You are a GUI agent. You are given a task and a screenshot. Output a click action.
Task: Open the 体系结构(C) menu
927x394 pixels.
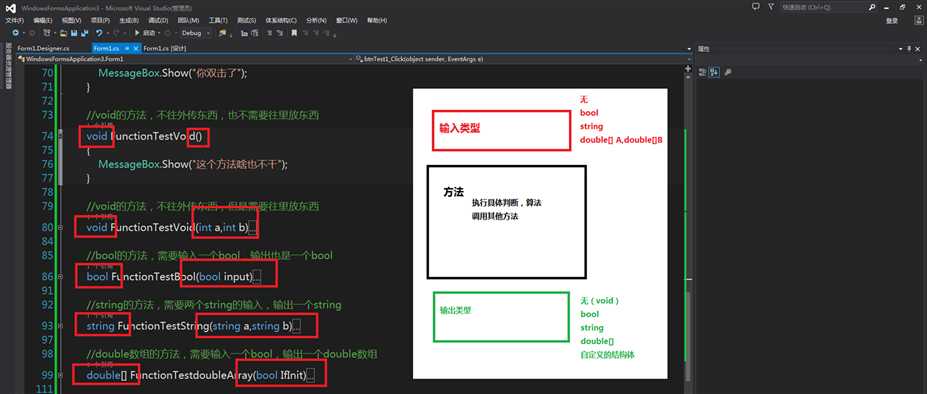coord(281,20)
